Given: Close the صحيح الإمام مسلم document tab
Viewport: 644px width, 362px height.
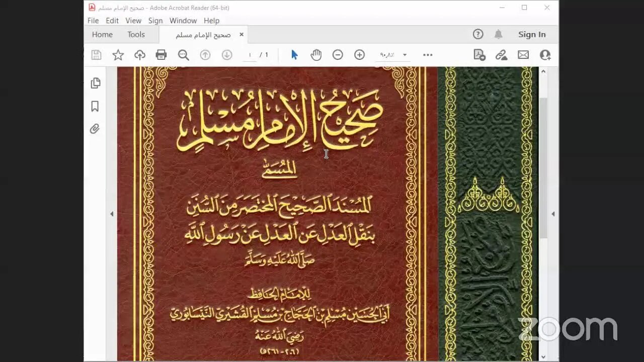Looking at the screenshot, I should (242, 34).
